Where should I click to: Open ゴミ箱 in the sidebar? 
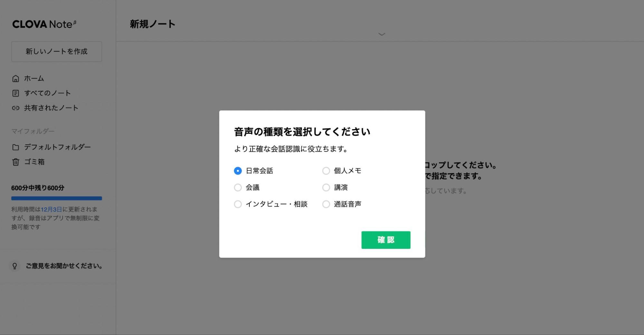34,162
